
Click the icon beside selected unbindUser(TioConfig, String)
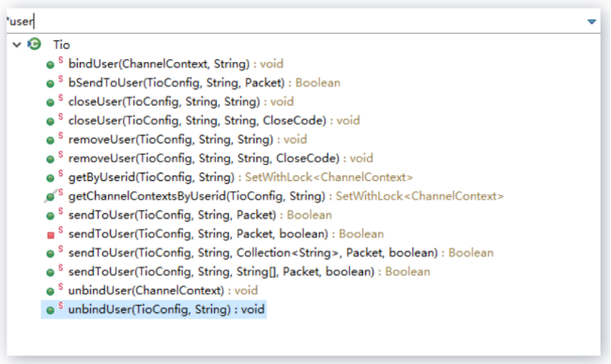(51, 311)
